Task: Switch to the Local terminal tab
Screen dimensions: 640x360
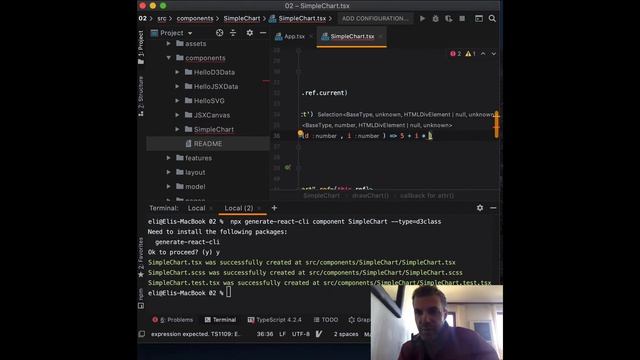Action: [196, 208]
